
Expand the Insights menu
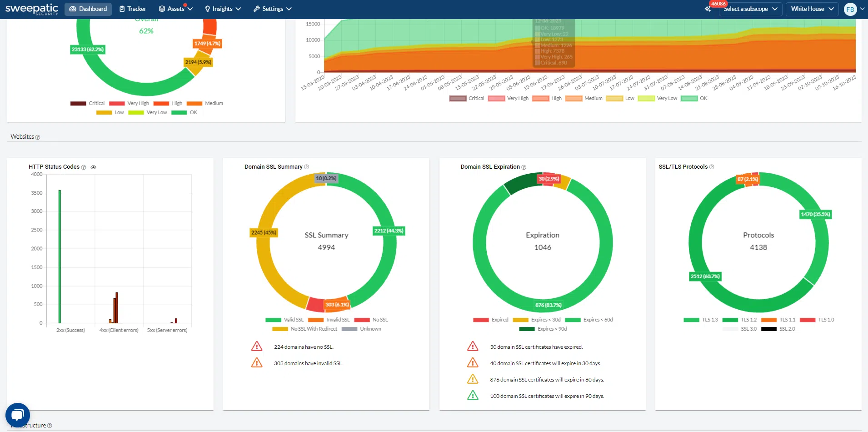223,9
